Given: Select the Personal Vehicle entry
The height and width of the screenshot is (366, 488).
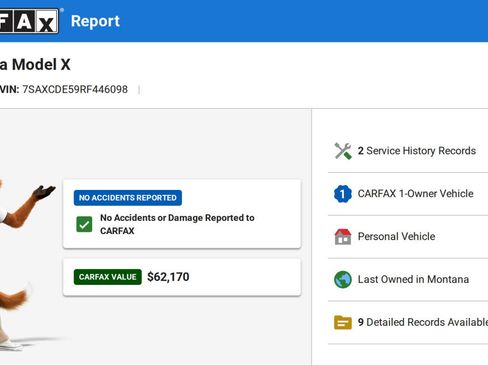Looking at the screenshot, I should click(x=408, y=237).
